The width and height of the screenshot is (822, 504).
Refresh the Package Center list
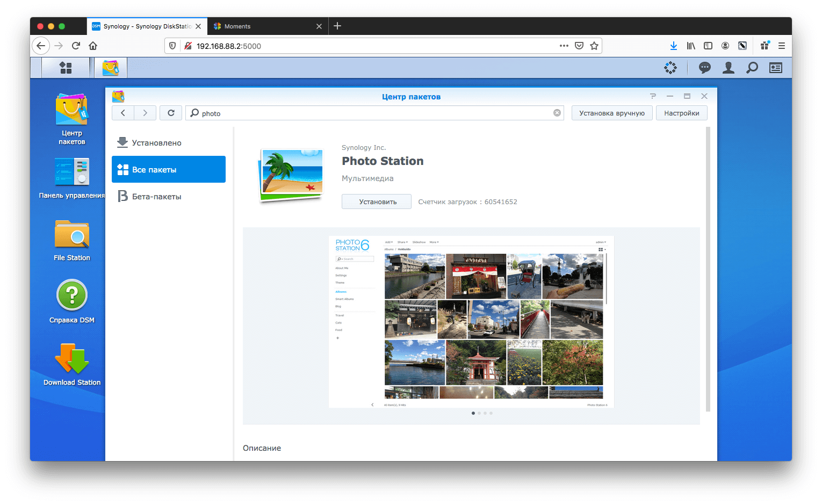point(171,113)
